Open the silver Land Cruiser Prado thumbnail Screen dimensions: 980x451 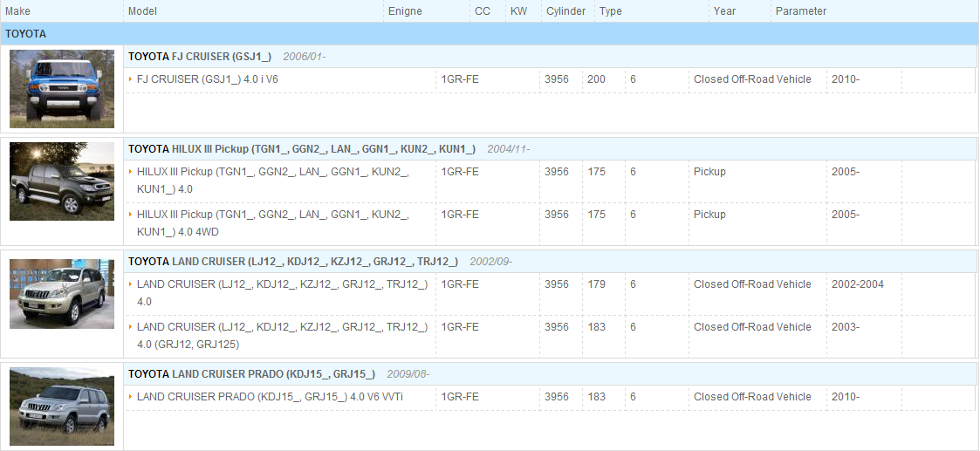62,406
